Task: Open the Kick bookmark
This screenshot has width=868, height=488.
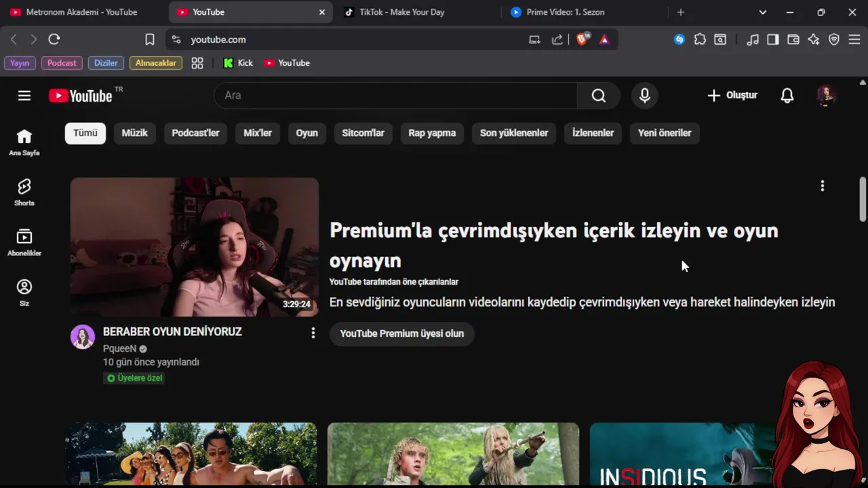Action: tap(238, 63)
